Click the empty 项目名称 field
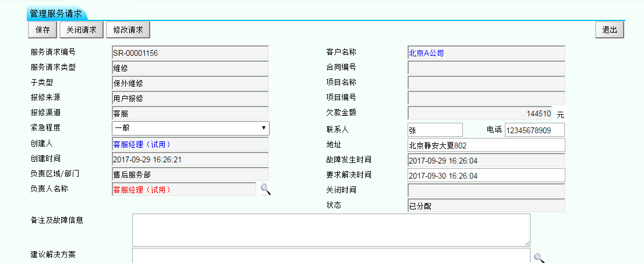 pyautogui.click(x=486, y=83)
